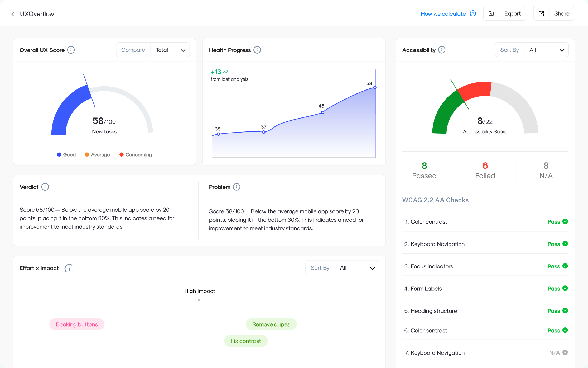Click the 45 data point on Health chart
Screen dimensions: 588x368
322,112
